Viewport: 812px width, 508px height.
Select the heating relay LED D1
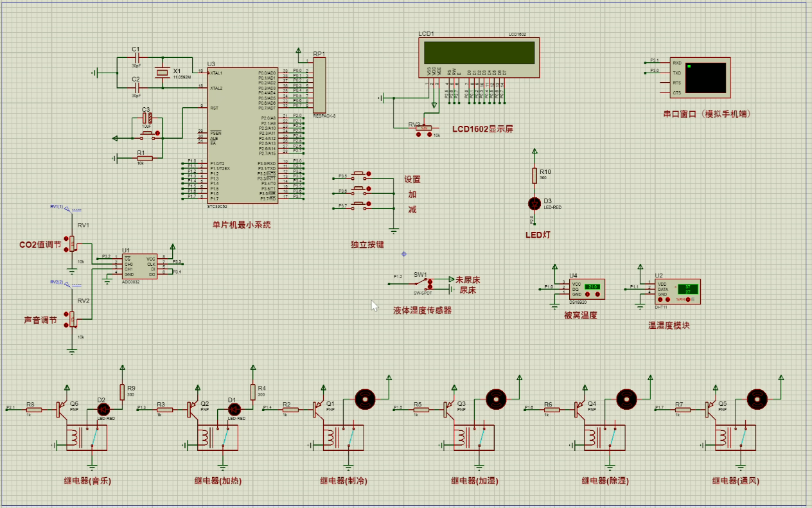(234, 409)
